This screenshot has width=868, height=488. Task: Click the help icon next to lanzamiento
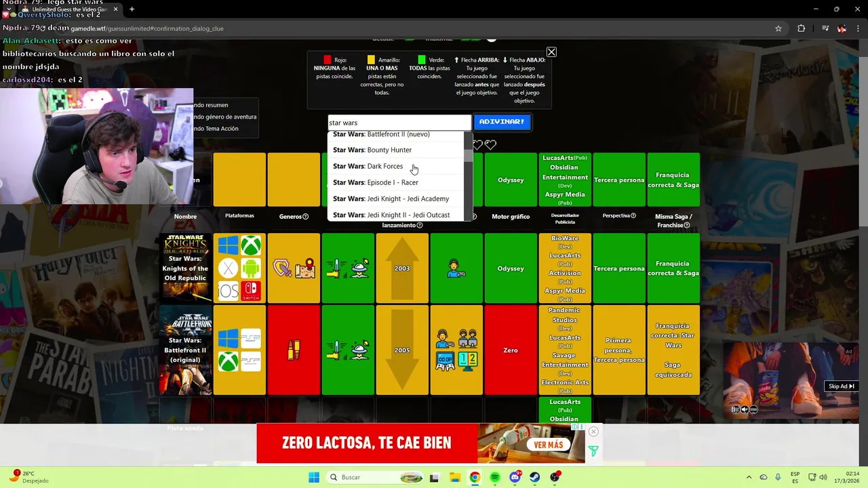420,226
